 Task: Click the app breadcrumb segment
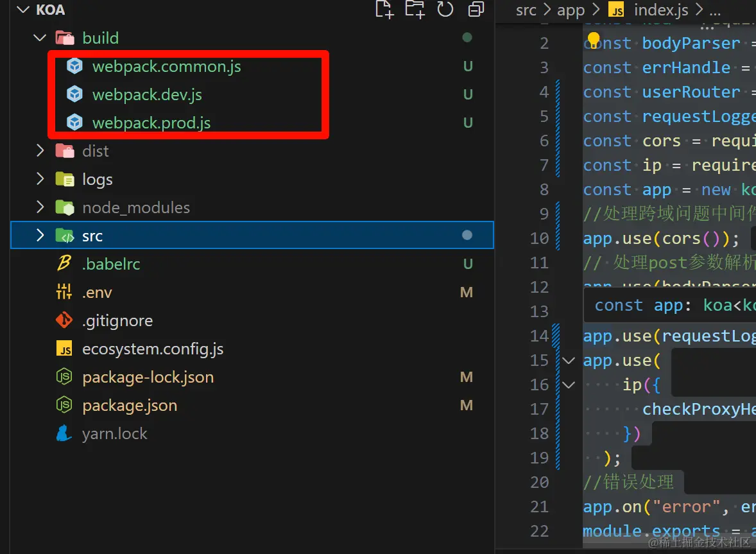571,10
